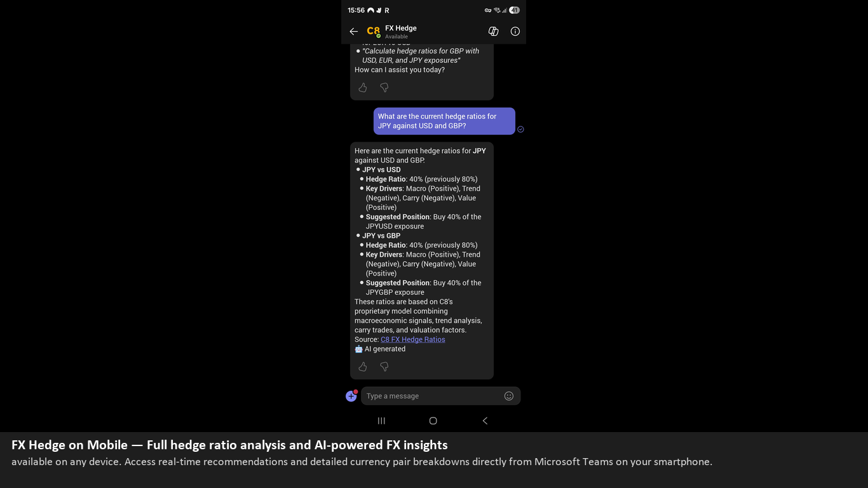Open chat info icon

(515, 31)
